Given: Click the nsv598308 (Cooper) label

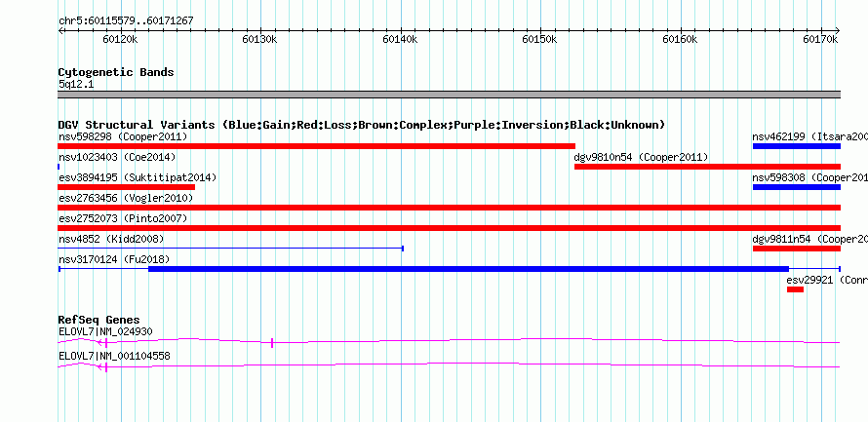Looking at the screenshot, I should click(x=809, y=177).
